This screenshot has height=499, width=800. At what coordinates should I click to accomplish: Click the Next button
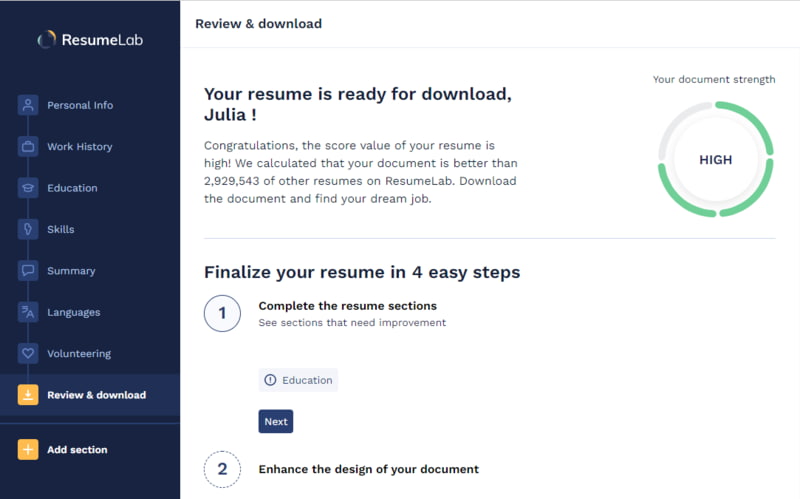(276, 421)
